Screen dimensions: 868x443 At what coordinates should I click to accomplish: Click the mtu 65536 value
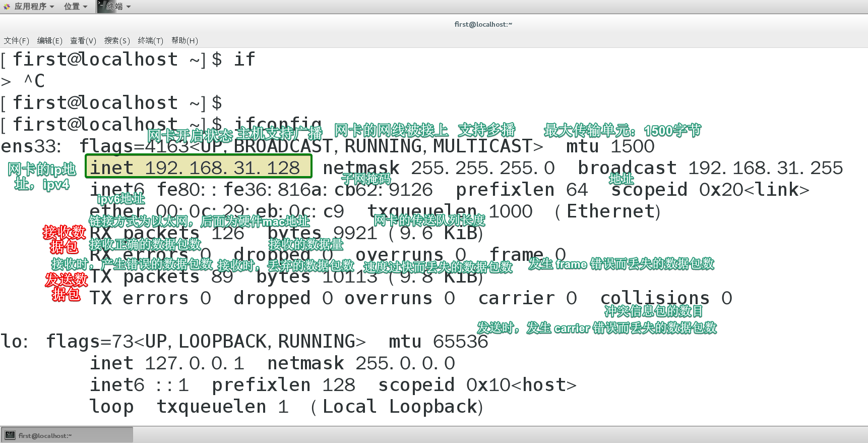click(438, 342)
